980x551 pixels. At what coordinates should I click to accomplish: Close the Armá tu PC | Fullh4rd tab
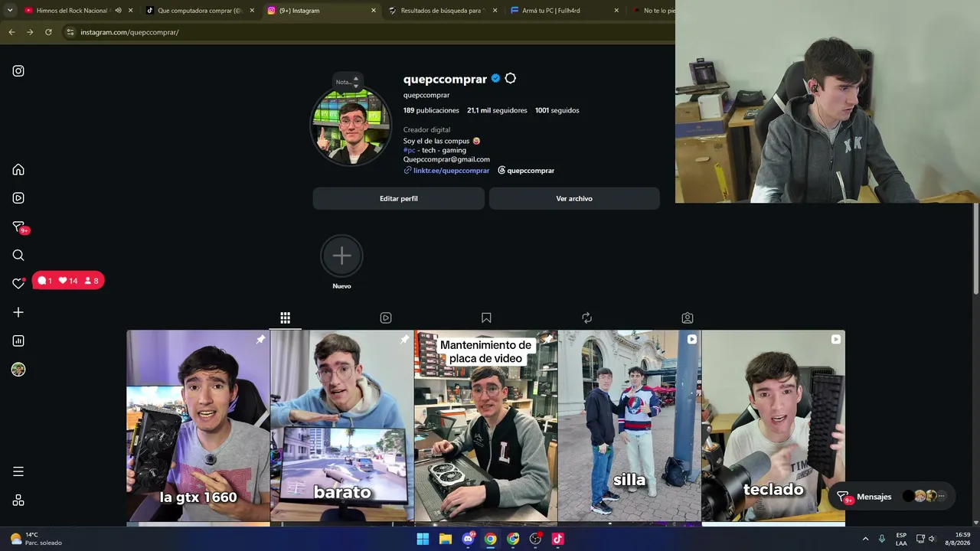[616, 11]
